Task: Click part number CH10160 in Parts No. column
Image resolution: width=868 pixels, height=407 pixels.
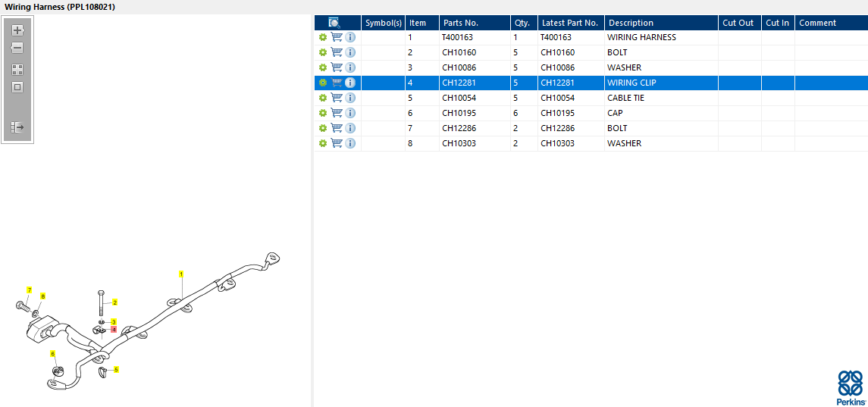Action: pyautogui.click(x=459, y=52)
